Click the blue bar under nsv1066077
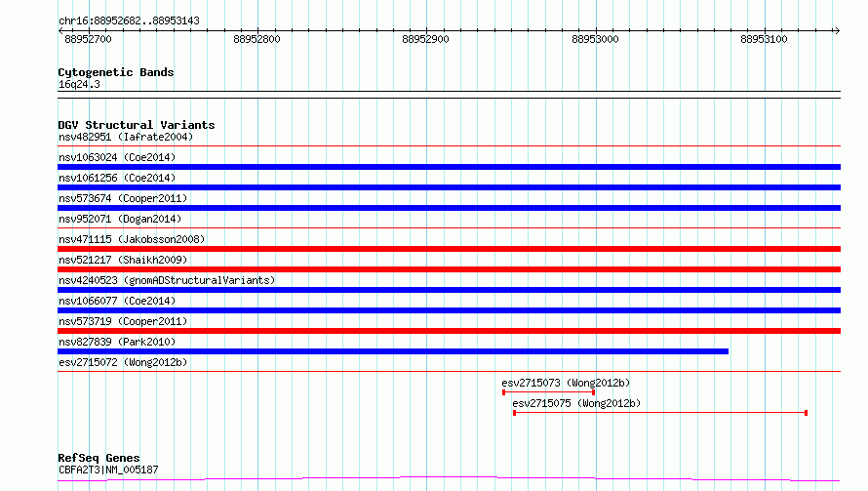 [x=449, y=310]
